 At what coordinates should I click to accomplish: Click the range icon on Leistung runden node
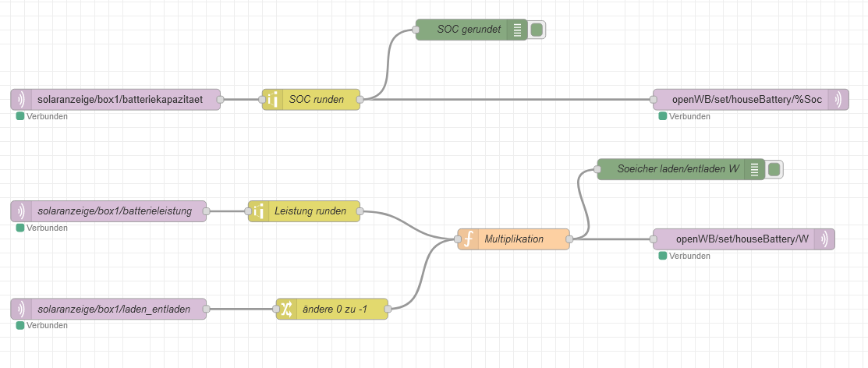pos(259,211)
